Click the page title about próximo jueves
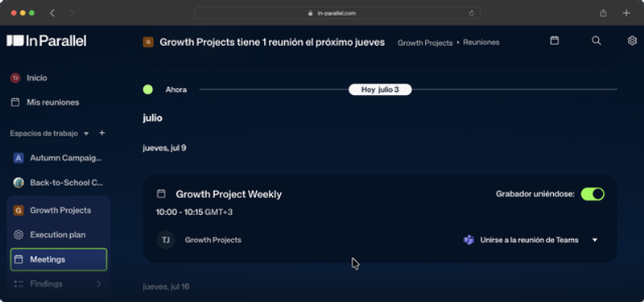Image resolution: width=644 pixels, height=302 pixels. tap(272, 42)
